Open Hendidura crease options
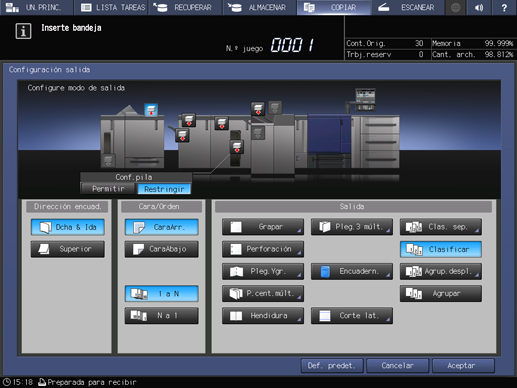The image size is (517, 388). (x=263, y=315)
